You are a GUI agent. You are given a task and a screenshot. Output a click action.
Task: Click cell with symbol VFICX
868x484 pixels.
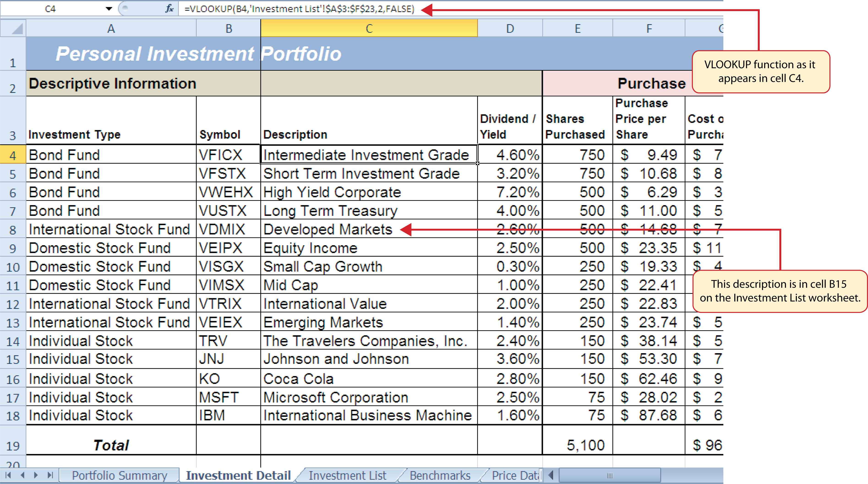[x=229, y=155]
